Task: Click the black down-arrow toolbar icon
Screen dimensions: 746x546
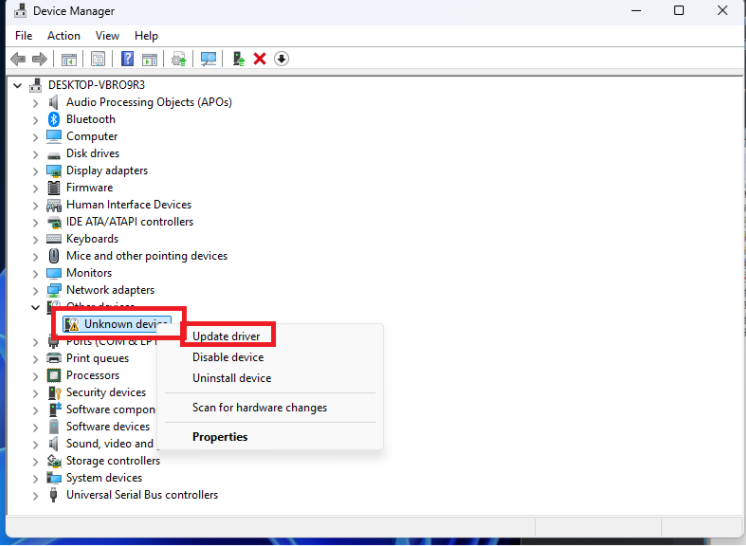Action: [x=282, y=59]
